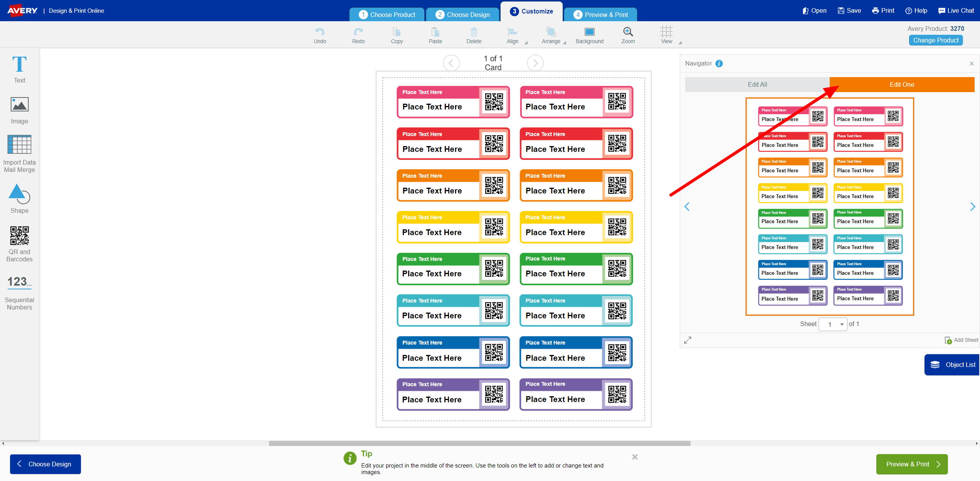Screen dimensions: 980x481
Task: Select bottom-right purple label in Navigator
Action: [868, 296]
